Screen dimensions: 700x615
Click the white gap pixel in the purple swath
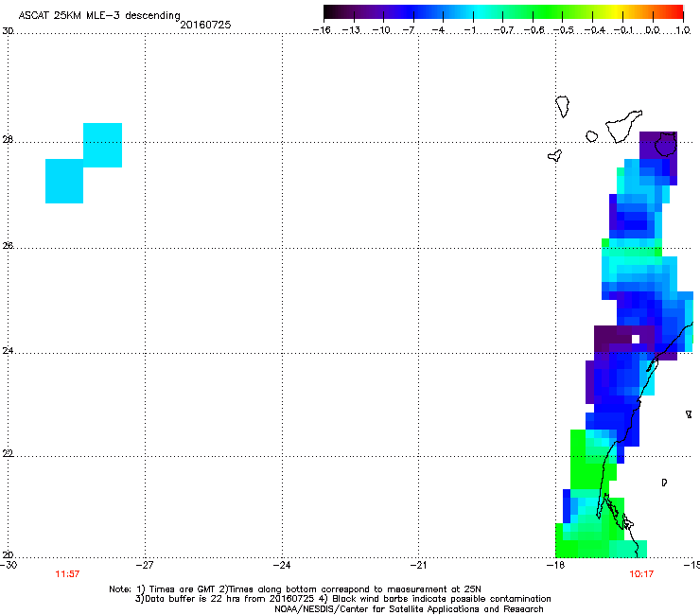coord(636,339)
